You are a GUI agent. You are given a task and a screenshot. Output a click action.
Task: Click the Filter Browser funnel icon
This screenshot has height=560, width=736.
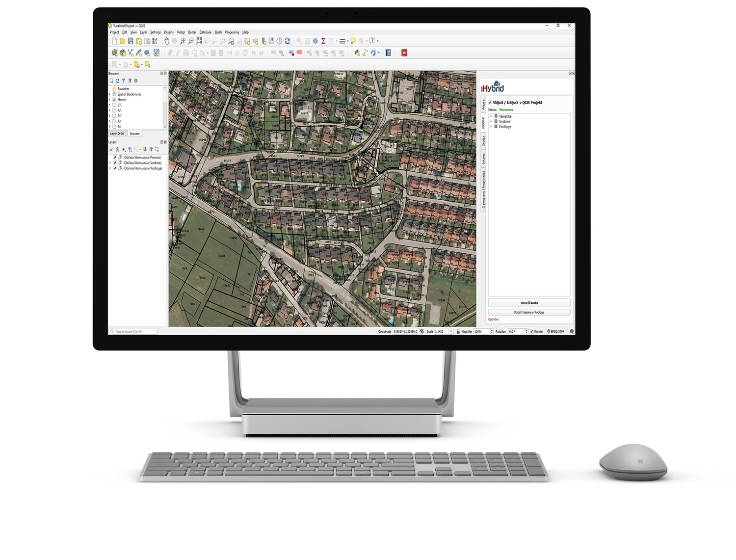pyautogui.click(x=124, y=81)
